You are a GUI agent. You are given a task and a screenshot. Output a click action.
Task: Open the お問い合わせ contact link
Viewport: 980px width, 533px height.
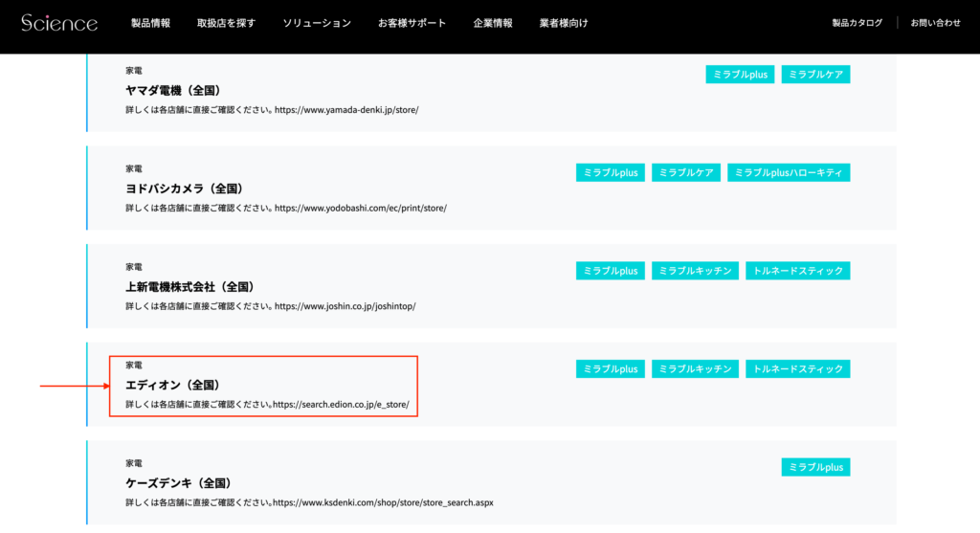tap(936, 23)
